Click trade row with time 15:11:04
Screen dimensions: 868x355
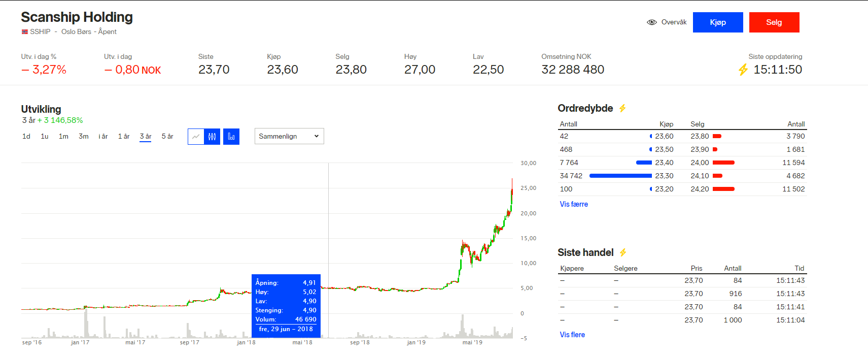(682, 320)
